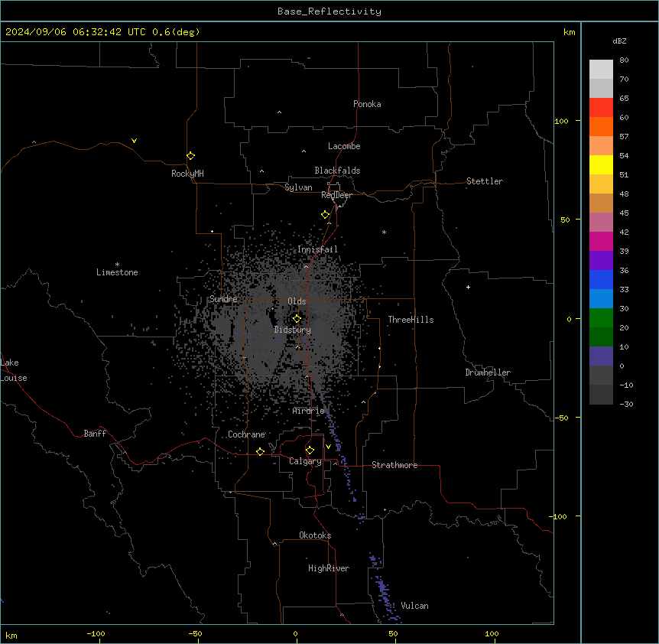
Task: Click the Drumheller label
Action: pos(488,372)
